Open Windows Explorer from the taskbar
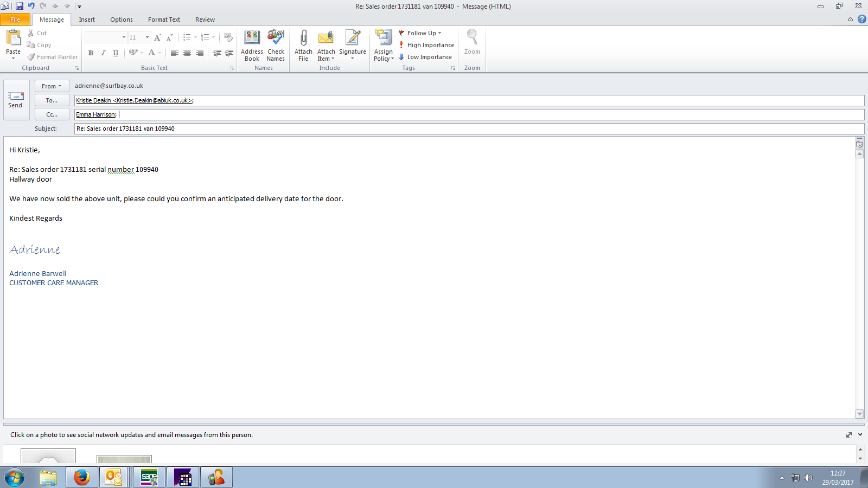Viewport: 868px width, 488px height. coord(48,478)
